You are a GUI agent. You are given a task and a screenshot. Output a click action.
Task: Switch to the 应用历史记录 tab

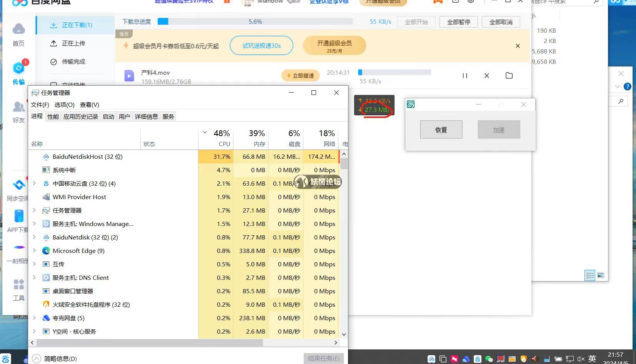point(81,116)
